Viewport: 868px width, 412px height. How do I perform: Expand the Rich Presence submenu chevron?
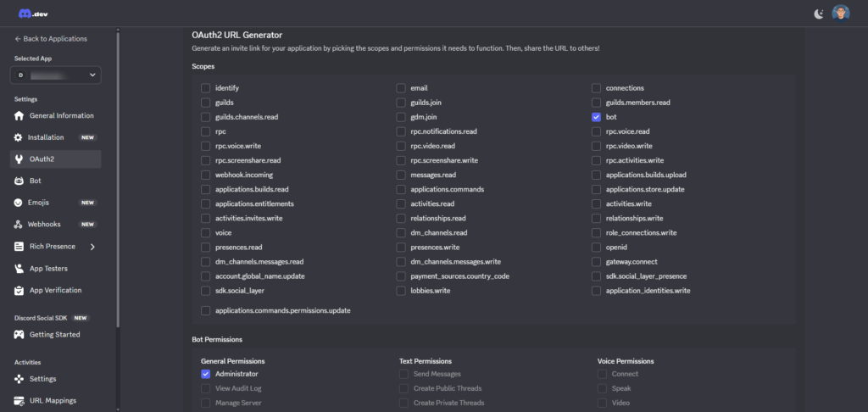coord(92,247)
